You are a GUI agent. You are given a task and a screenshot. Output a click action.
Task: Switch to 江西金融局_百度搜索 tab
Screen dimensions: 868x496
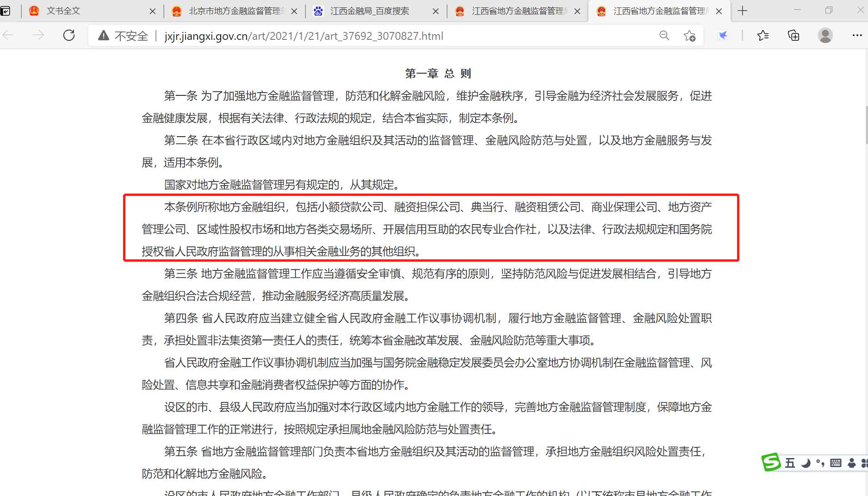tap(370, 11)
